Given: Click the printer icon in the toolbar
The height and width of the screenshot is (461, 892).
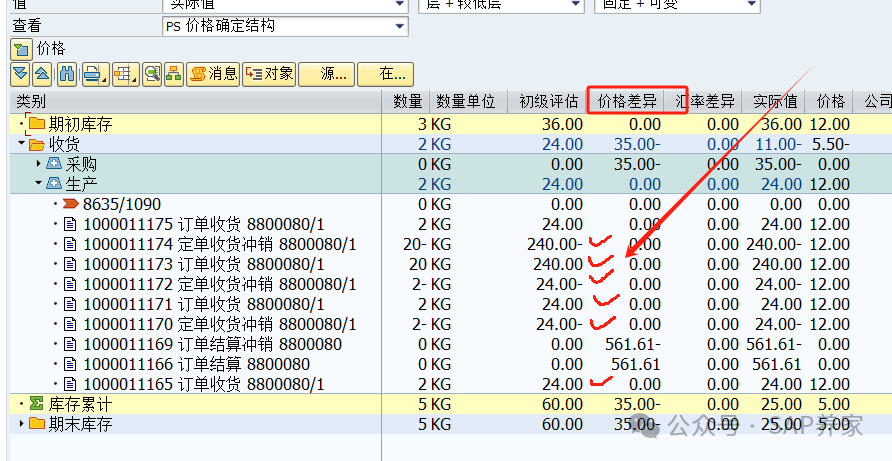Looking at the screenshot, I should point(95,74).
